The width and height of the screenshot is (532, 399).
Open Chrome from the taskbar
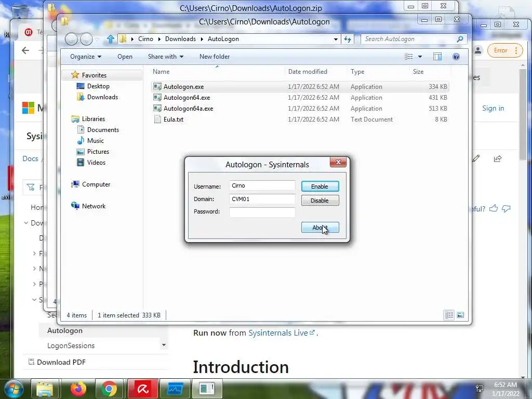109,389
